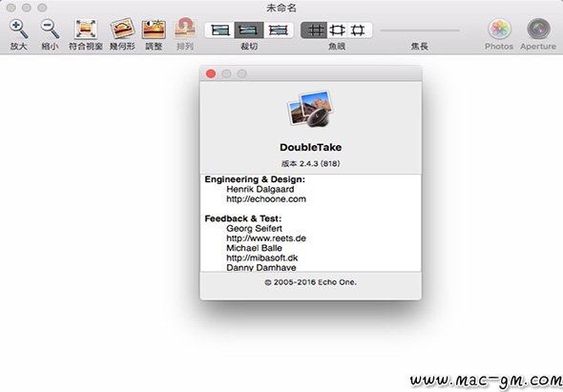Open the 調整 adjustment tool
The image size is (563, 392).
[154, 29]
